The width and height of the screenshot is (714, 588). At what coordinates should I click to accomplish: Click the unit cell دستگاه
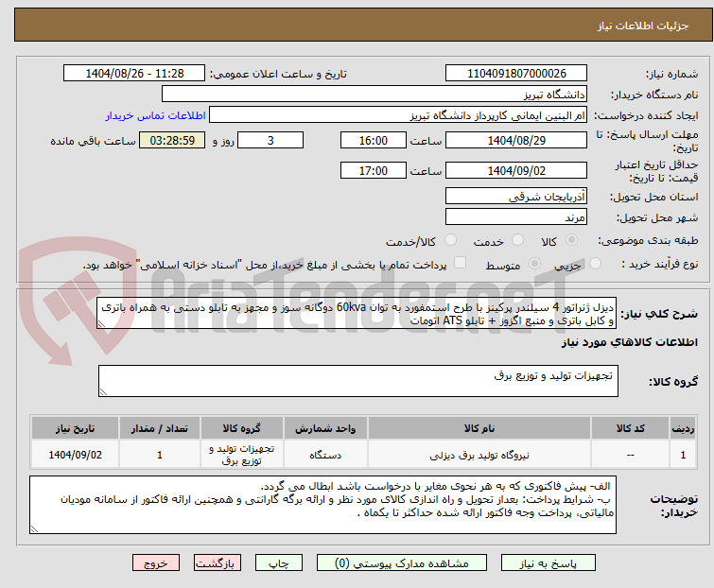[x=325, y=455]
